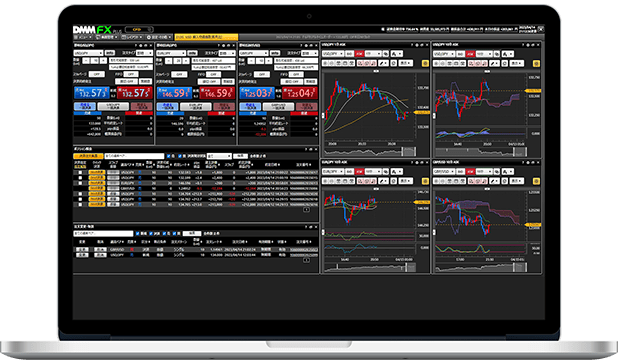The image size is (620, 360).
Task: Select the yellow highlighted tab in top tab bar
Action: [x=206, y=37]
